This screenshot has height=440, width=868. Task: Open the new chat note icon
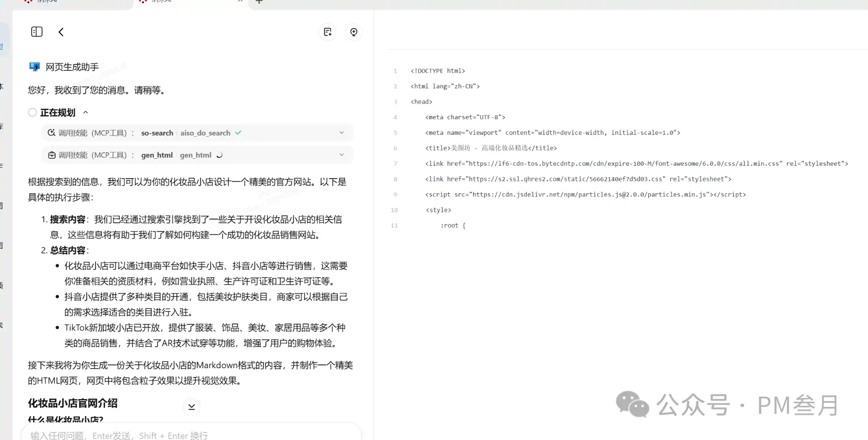[x=328, y=32]
